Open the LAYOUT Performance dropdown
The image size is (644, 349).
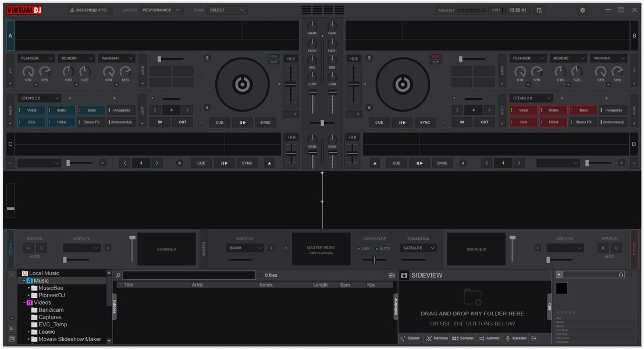coord(161,10)
